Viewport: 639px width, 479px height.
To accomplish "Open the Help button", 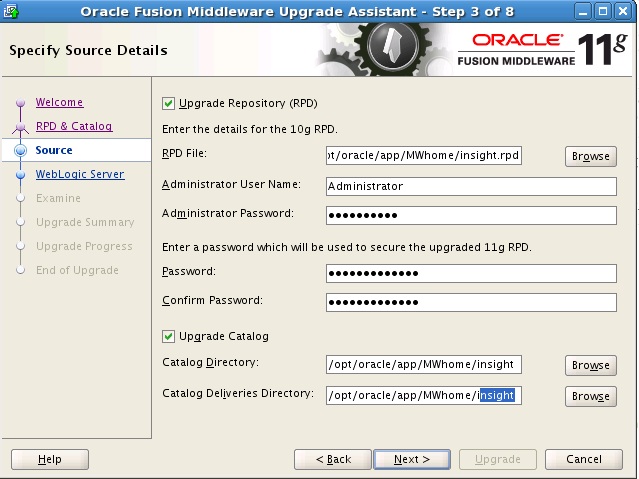I will coord(50,459).
